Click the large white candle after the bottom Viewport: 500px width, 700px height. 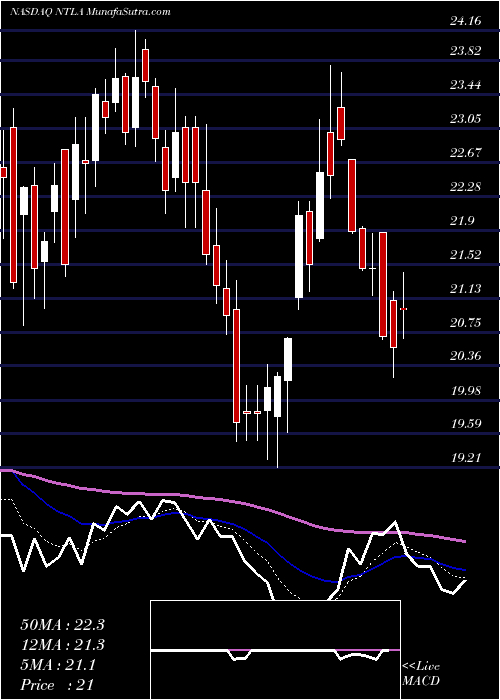tap(298, 256)
